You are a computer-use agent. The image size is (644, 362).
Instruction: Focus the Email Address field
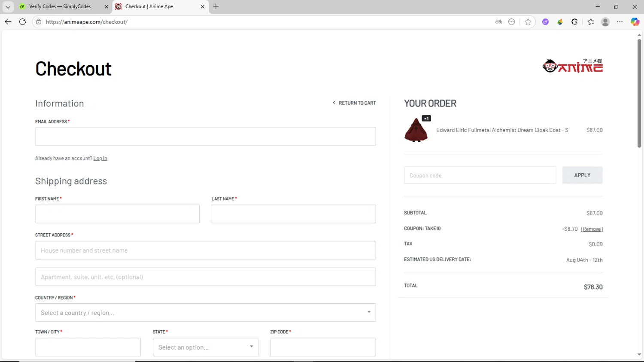[x=206, y=136]
